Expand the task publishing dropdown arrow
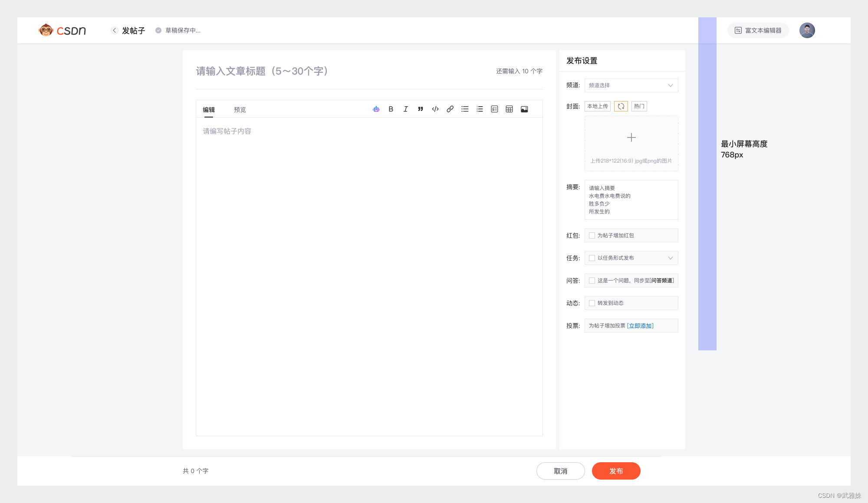The width and height of the screenshot is (868, 503). 670,258
